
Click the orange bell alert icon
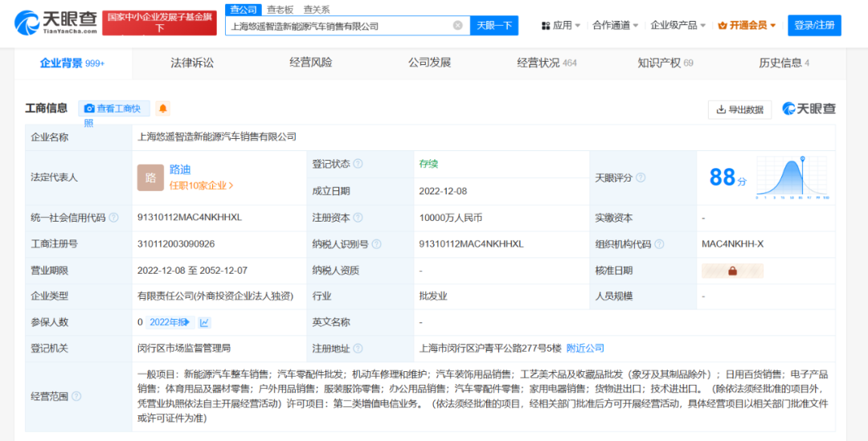tap(163, 108)
